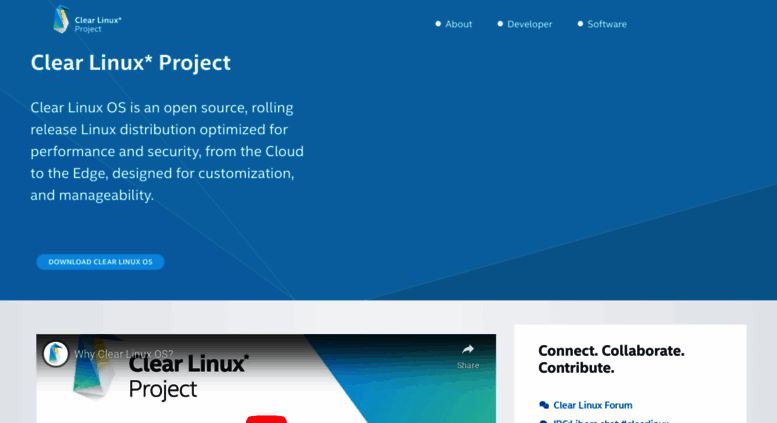Open the About menu
Viewport: 777px width, 423px height.
[x=458, y=24]
